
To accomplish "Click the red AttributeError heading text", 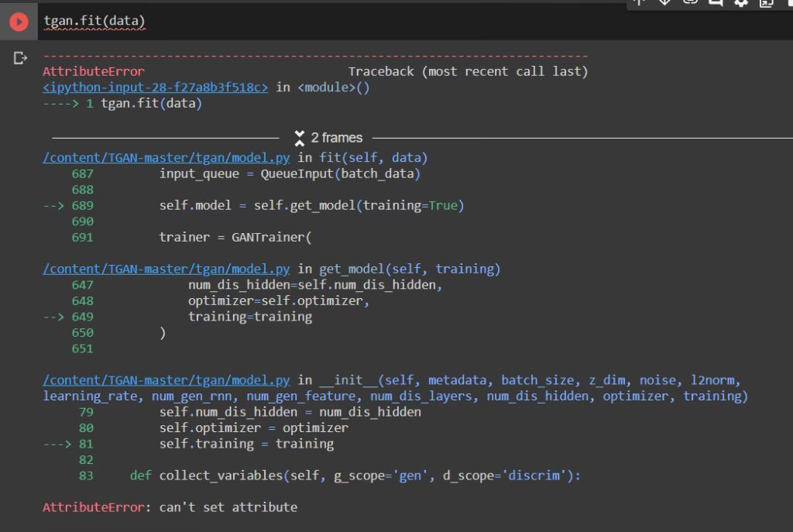I will pos(93,71).
